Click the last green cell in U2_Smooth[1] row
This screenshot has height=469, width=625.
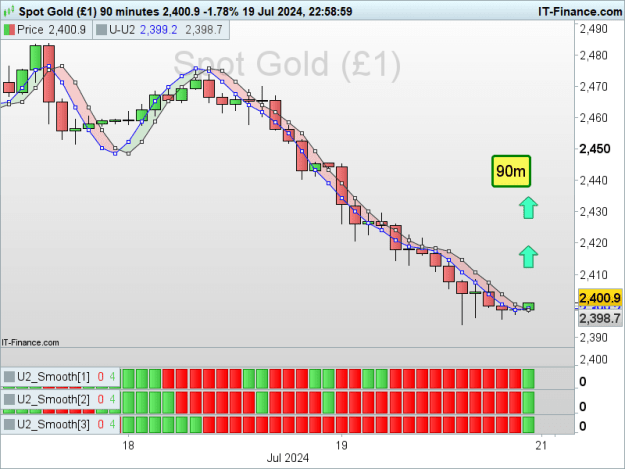click(528, 379)
